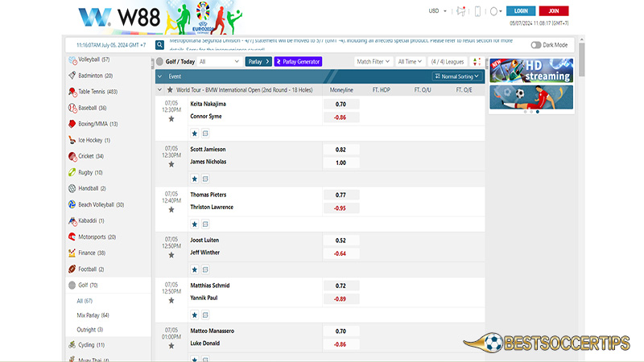Click the page vertical scrollbar
644x362 pixels.
(581, 60)
